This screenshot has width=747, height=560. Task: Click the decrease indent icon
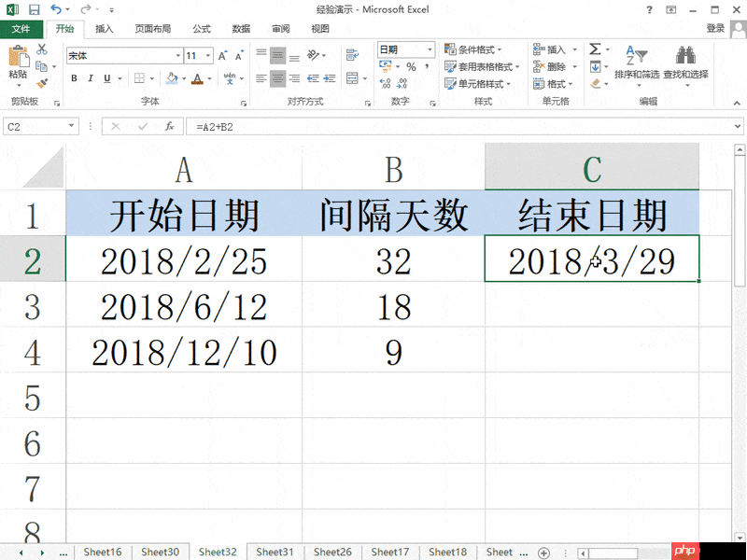coord(313,78)
